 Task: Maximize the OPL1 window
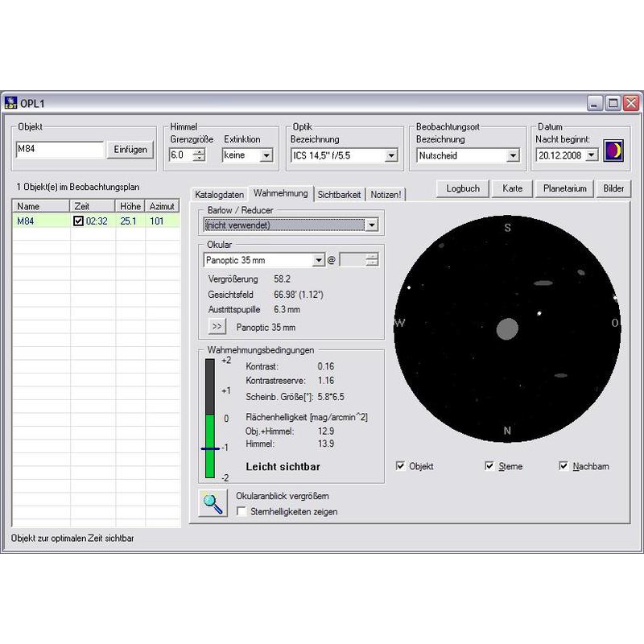[x=613, y=103]
